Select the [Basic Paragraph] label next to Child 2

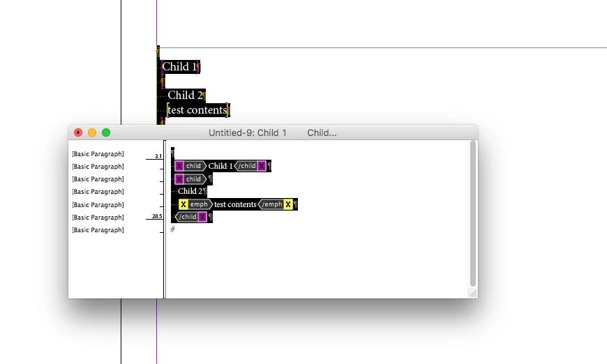[x=98, y=192]
